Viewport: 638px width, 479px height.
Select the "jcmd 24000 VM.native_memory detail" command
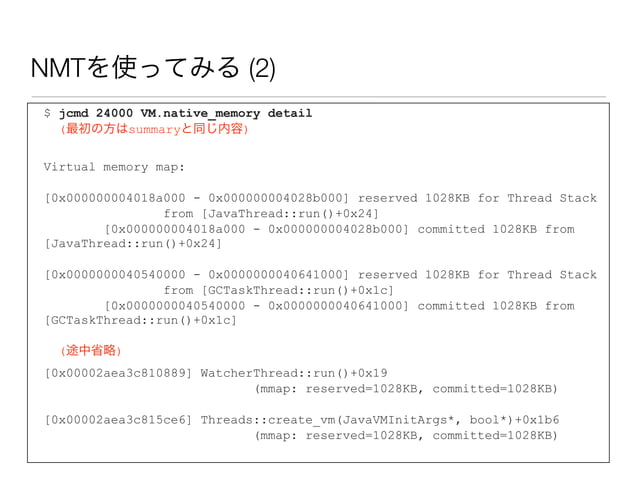pos(186,113)
